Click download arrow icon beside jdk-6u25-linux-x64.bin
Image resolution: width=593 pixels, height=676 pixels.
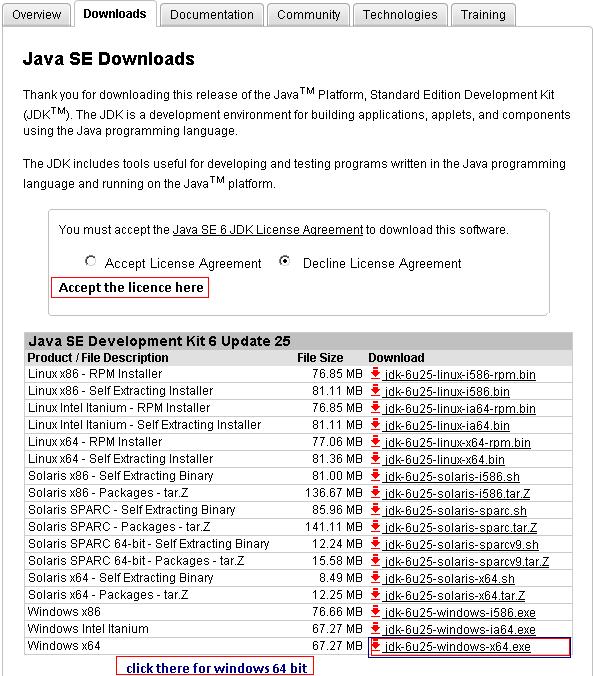tap(375, 459)
